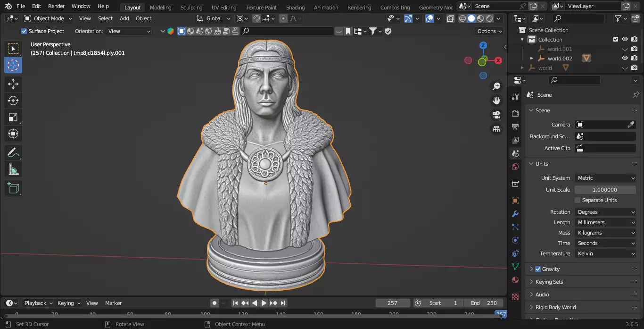Screen dimensions: 644x329
Task: Select solid viewport shading mode
Action: pyautogui.click(x=471, y=18)
